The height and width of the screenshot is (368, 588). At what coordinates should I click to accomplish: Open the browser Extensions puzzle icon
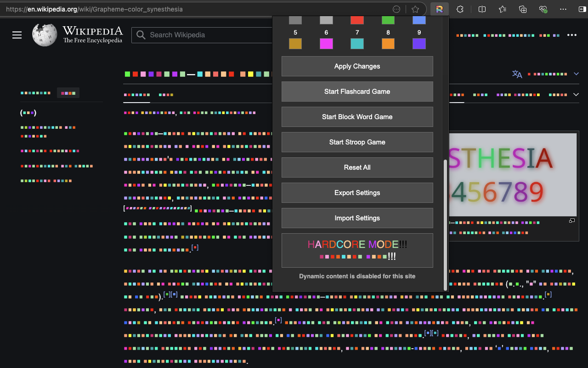pos(460,9)
